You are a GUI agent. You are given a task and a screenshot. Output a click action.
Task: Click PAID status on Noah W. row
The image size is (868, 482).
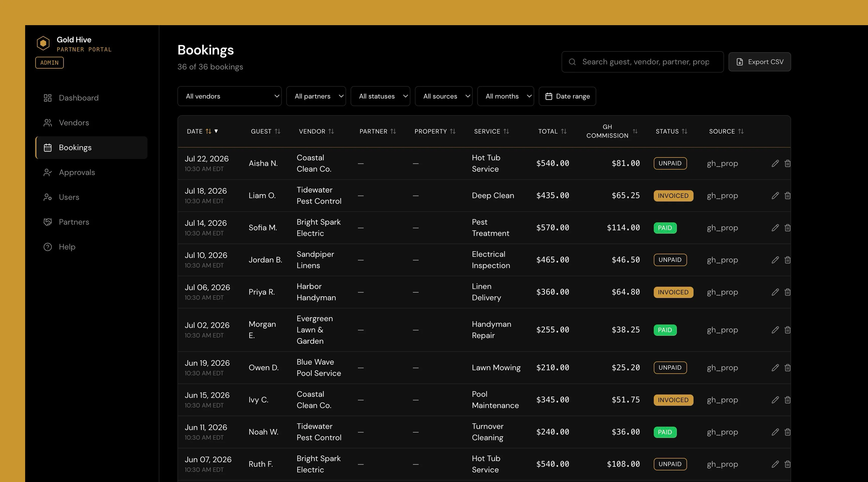(x=665, y=432)
